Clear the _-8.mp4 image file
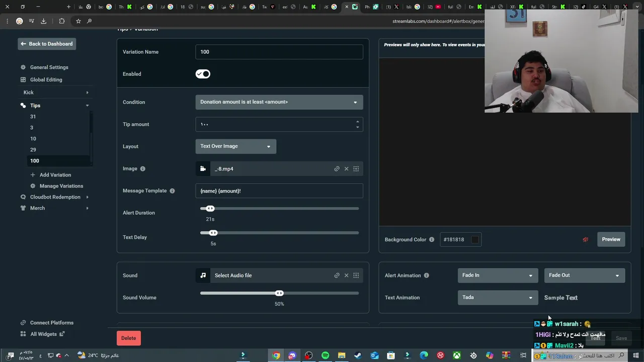 click(x=346, y=169)
